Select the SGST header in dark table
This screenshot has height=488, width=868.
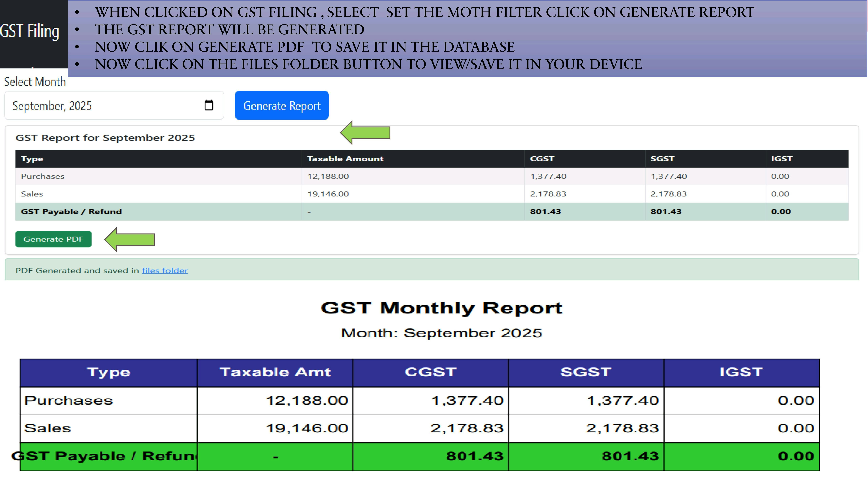(x=662, y=159)
